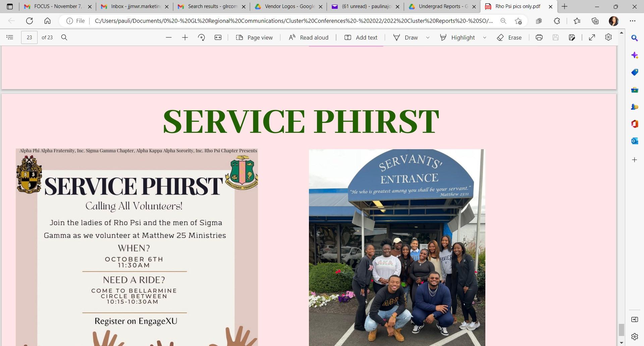
Task: Print the PDF document
Action: click(x=539, y=37)
